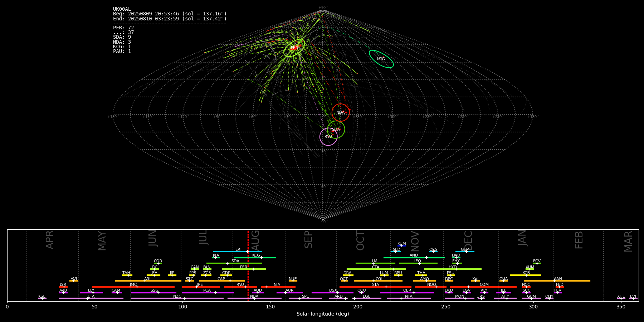Click the LYR shower bar in the timeline

[x=63, y=287]
